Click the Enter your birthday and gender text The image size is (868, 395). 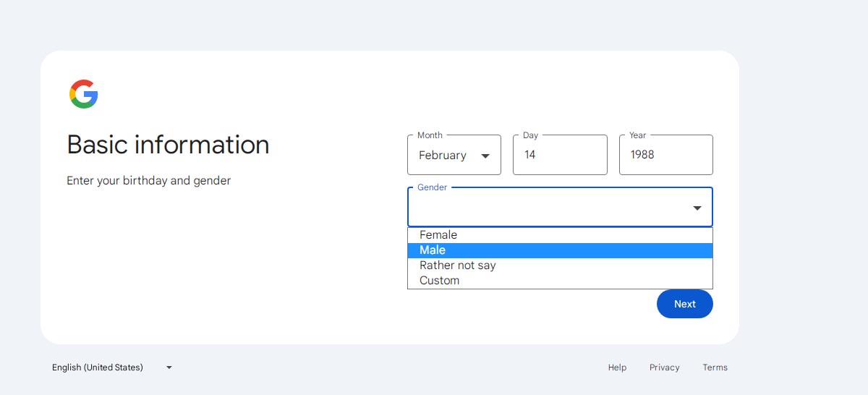[149, 181]
